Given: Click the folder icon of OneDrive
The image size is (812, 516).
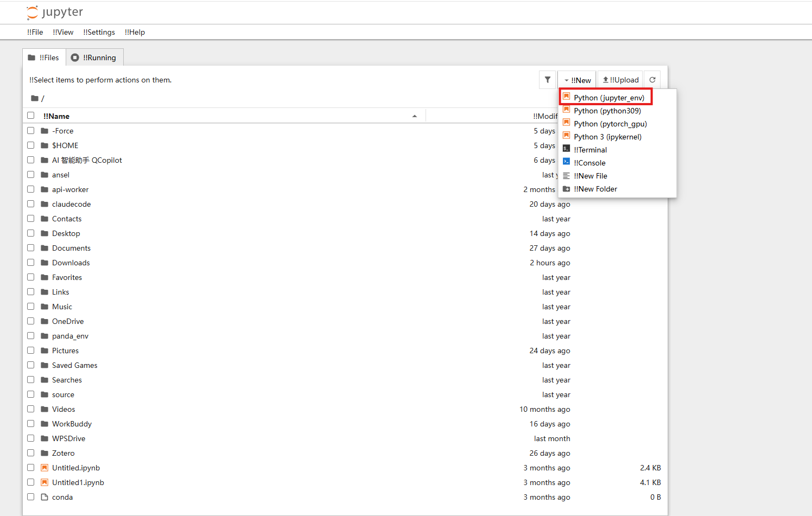Looking at the screenshot, I should click(45, 321).
